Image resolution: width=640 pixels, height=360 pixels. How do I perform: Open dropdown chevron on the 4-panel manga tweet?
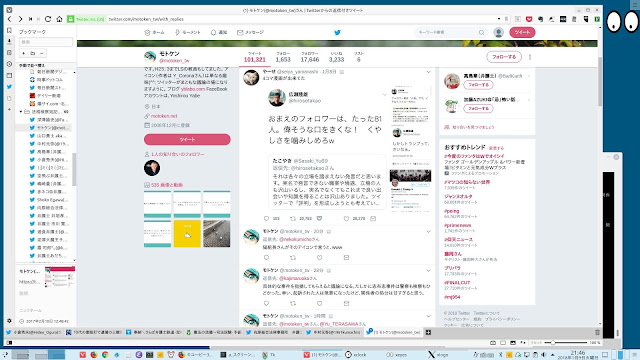click(429, 72)
